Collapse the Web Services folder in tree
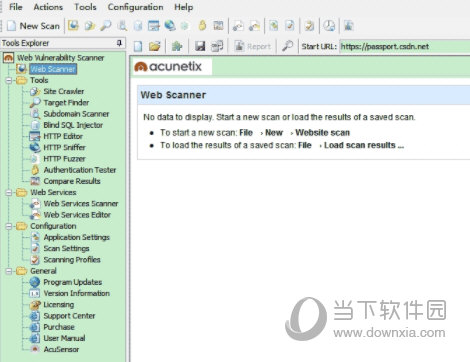The height and width of the screenshot is (362, 470). click(9, 193)
